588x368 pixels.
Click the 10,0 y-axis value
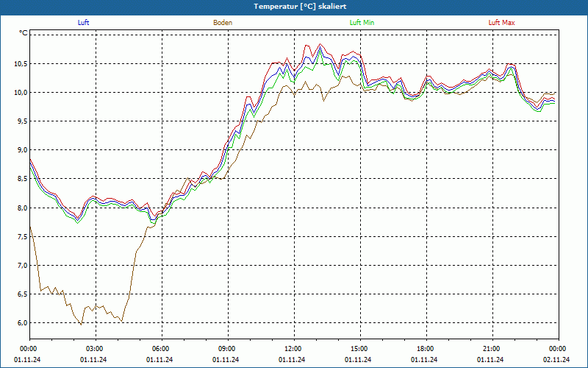coord(21,93)
